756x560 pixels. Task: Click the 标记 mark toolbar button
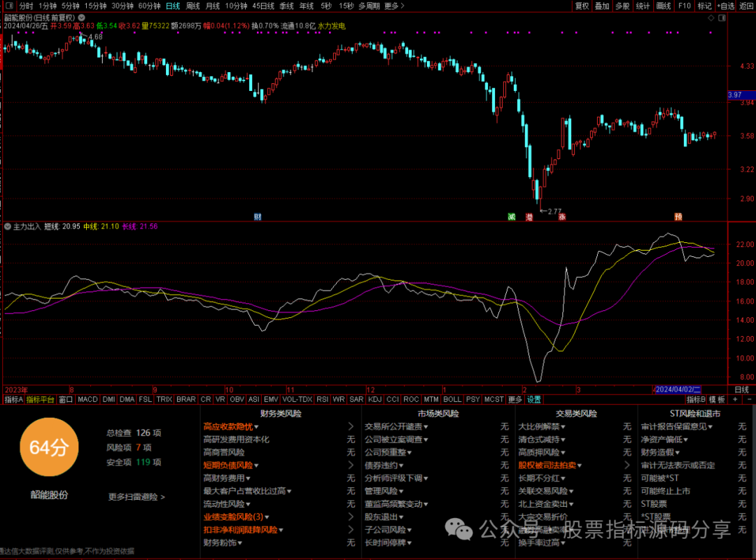pyautogui.click(x=704, y=6)
